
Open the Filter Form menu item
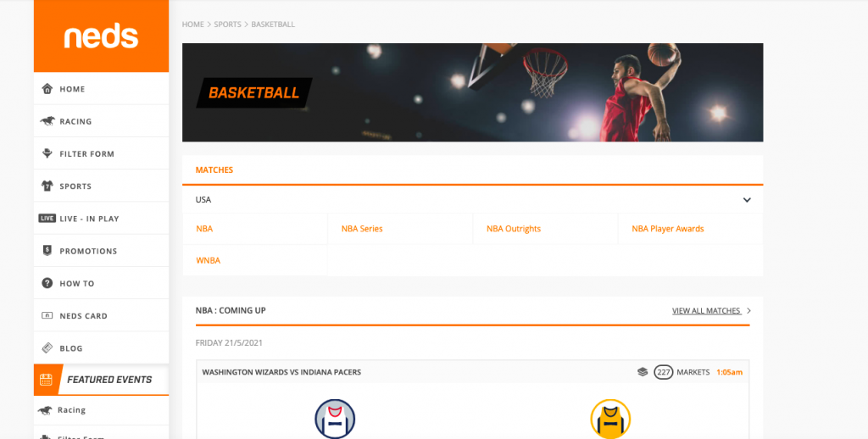pos(102,153)
